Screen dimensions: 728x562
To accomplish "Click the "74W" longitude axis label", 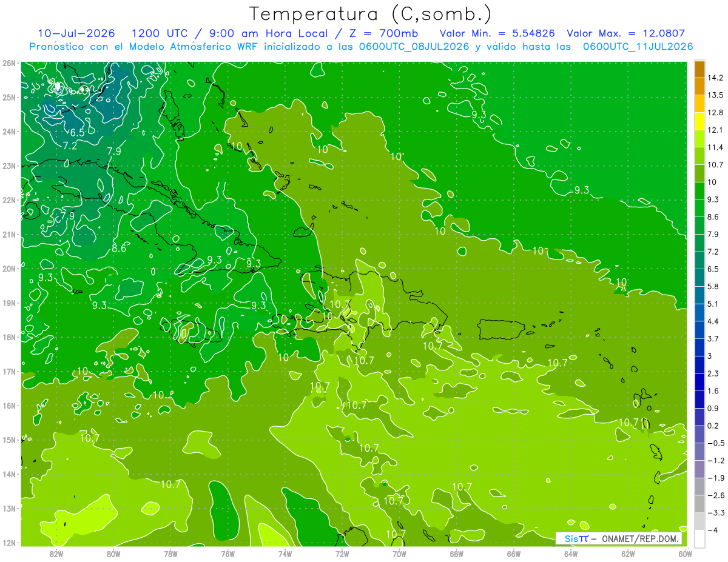I will click(285, 554).
